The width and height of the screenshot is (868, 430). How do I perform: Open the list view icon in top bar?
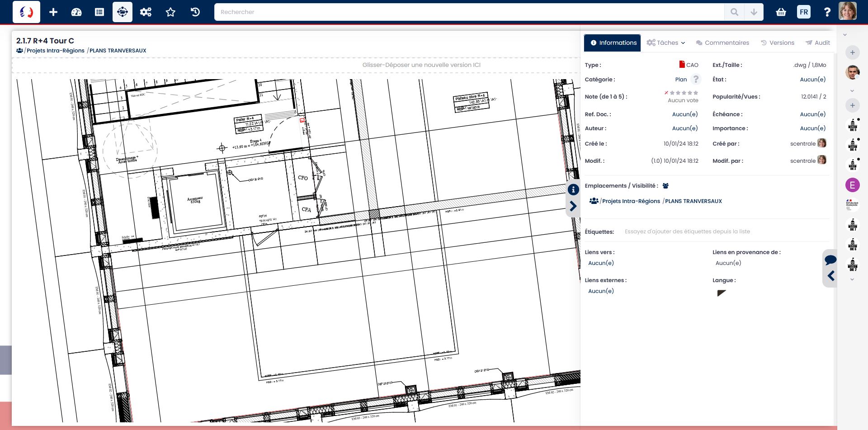pos(99,12)
